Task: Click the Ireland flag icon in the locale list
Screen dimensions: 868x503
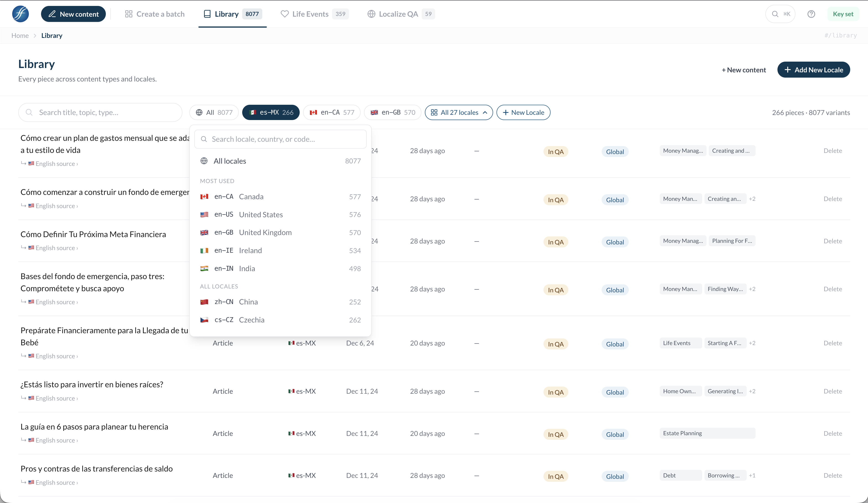Action: [x=204, y=250]
